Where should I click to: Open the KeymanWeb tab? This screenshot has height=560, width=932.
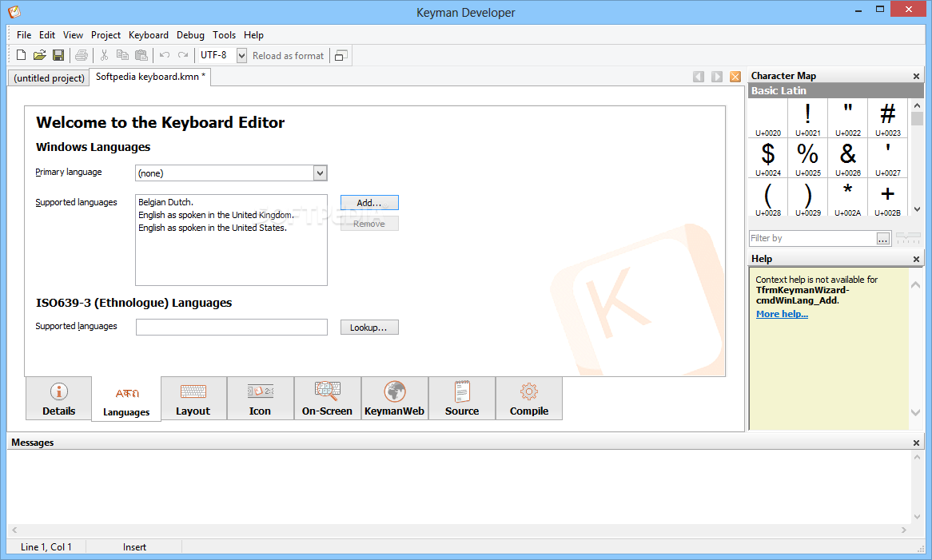(395, 399)
